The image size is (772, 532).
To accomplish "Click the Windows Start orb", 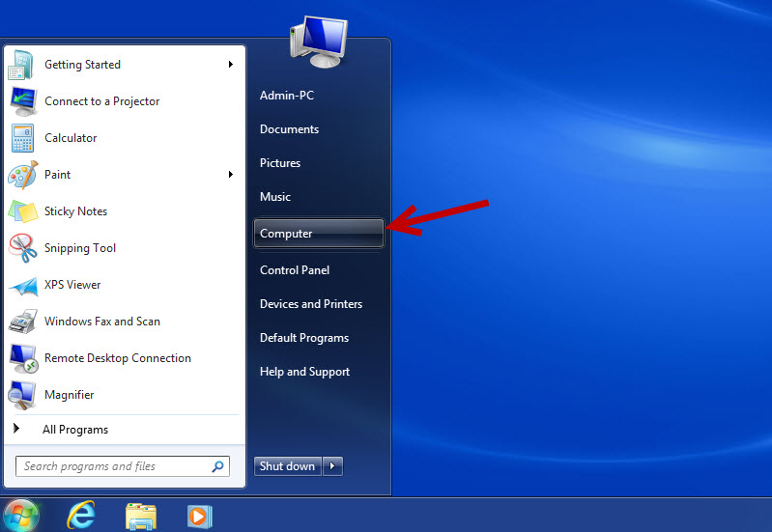I will (21, 516).
